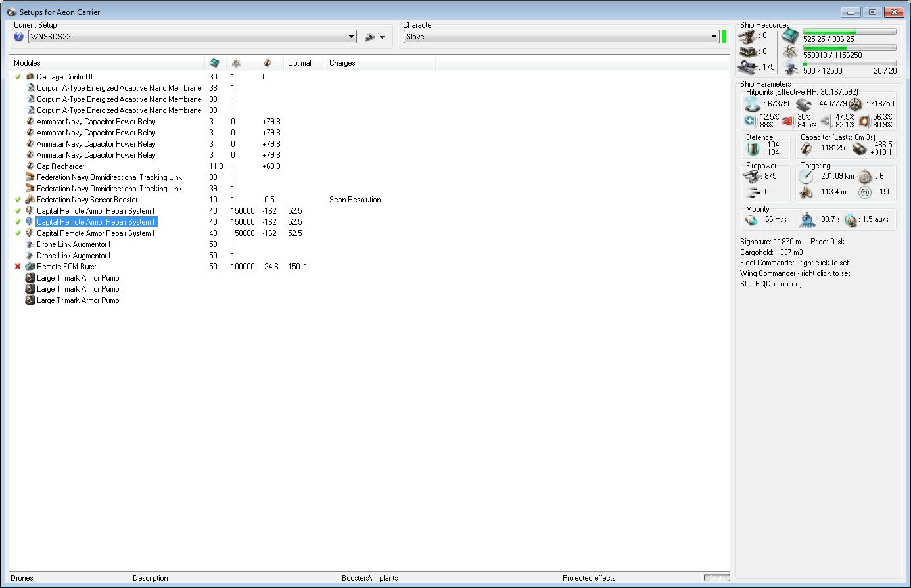Click the Firepower turret icon showing 875
911x588 pixels.
coord(752,176)
